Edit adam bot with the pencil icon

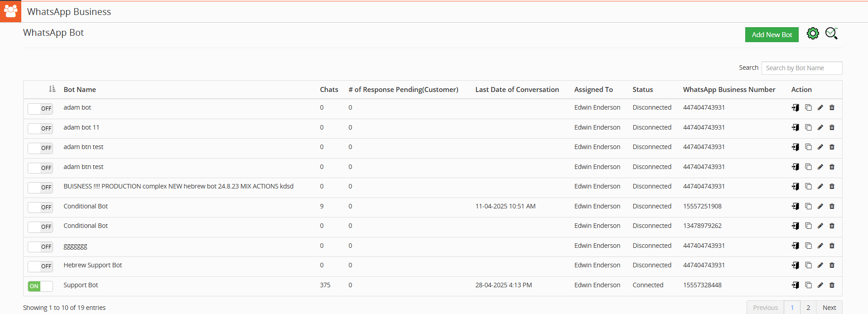820,108
